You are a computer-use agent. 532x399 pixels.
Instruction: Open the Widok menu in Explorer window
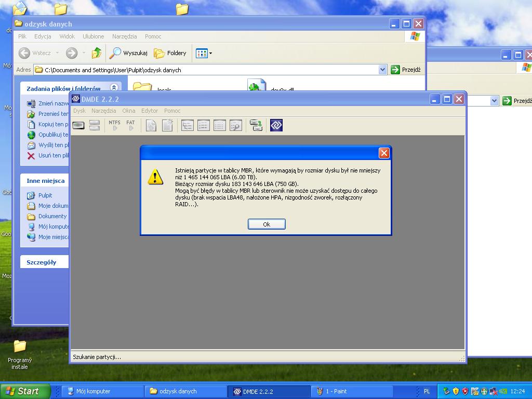point(67,36)
